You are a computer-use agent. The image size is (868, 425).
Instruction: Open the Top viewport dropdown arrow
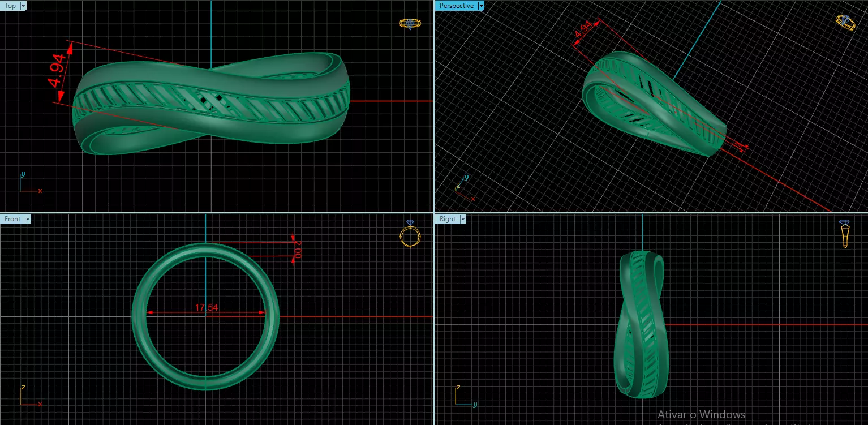[23, 6]
